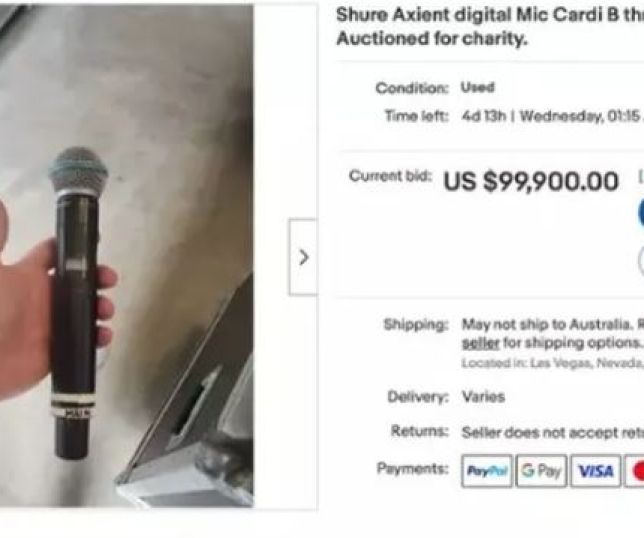Screen dimensions: 644x538
Task: Click the Located in Las Vegas text
Action: tap(552, 363)
